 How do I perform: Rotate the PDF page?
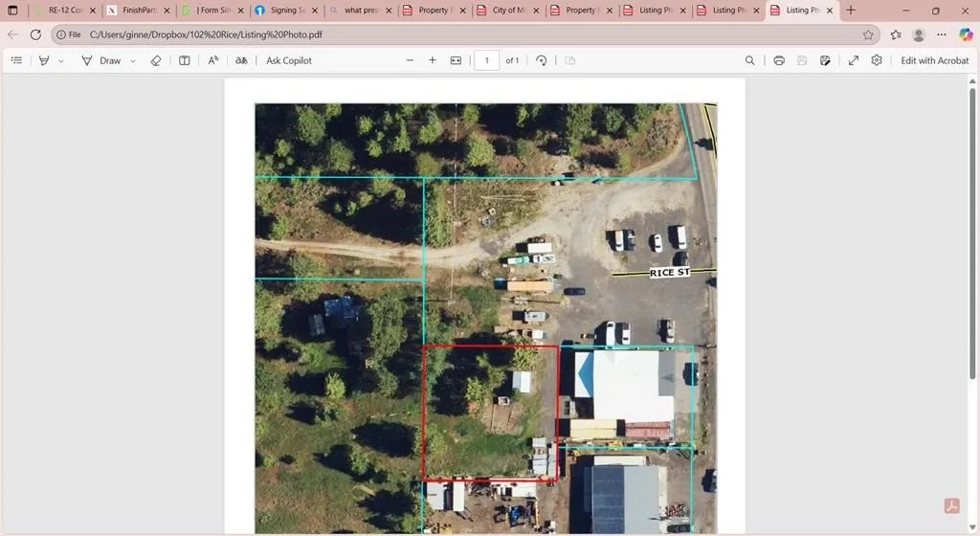542,60
